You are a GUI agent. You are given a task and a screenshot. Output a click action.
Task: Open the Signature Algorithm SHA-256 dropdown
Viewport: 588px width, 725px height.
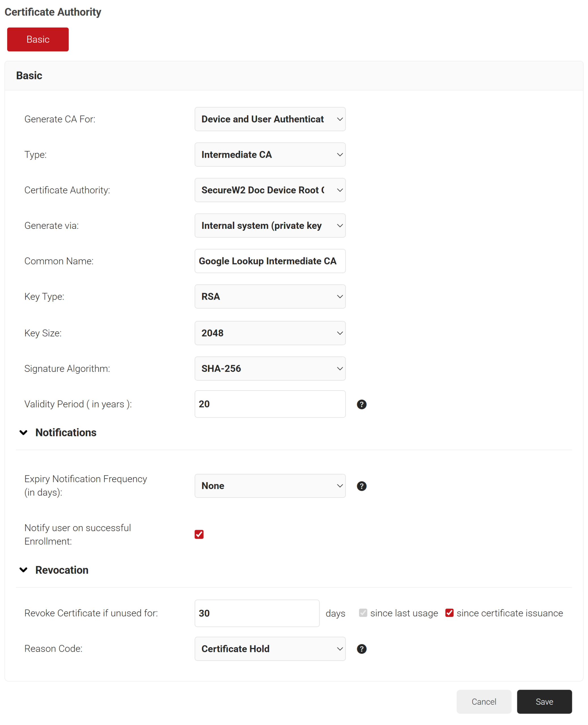[x=270, y=368]
